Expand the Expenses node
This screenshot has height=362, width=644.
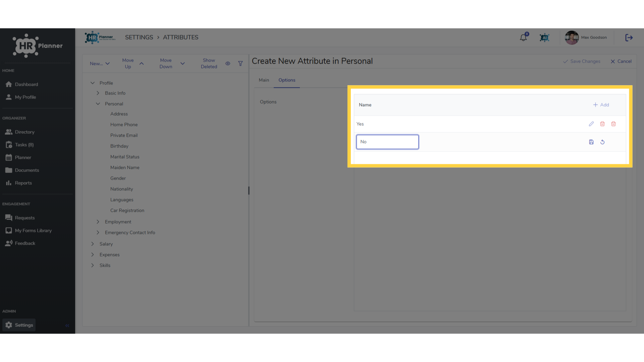pyautogui.click(x=93, y=255)
